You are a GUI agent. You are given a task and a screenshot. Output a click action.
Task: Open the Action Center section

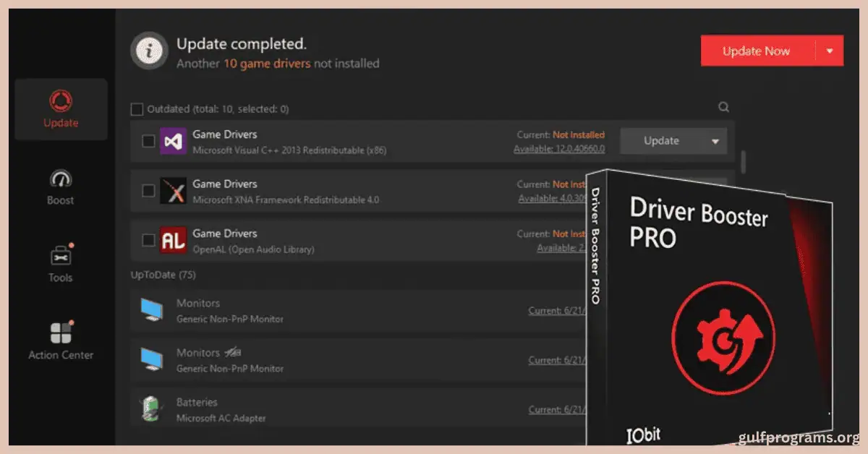click(x=61, y=341)
